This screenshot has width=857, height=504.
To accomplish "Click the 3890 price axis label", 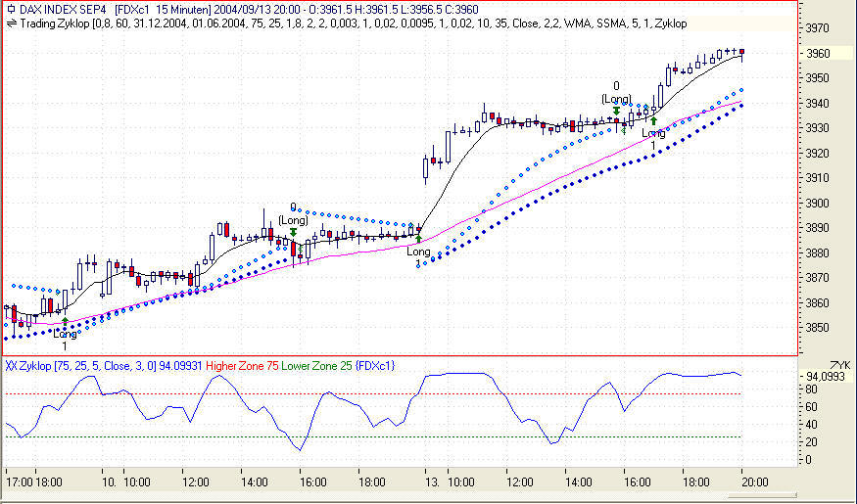I will coord(819,228).
